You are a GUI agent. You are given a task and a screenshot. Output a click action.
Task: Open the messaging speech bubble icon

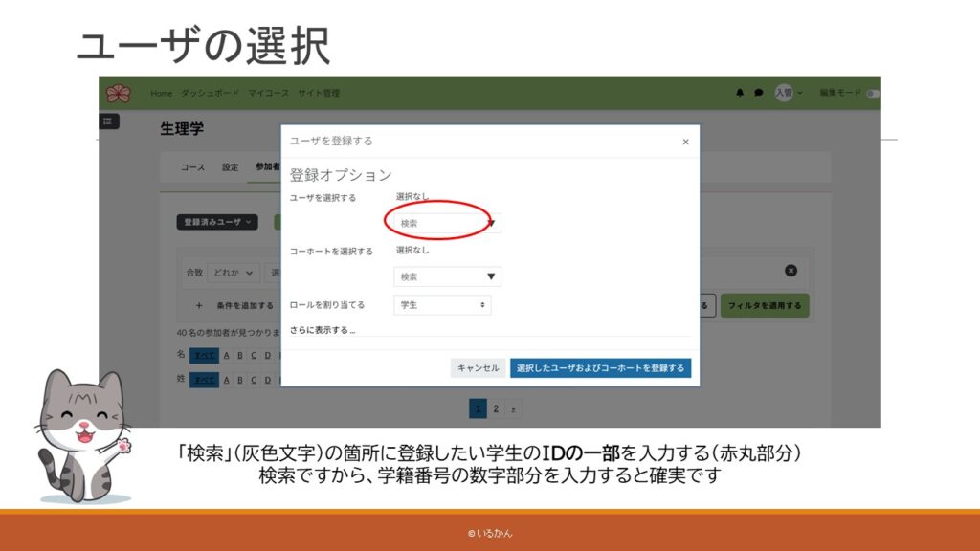(758, 93)
